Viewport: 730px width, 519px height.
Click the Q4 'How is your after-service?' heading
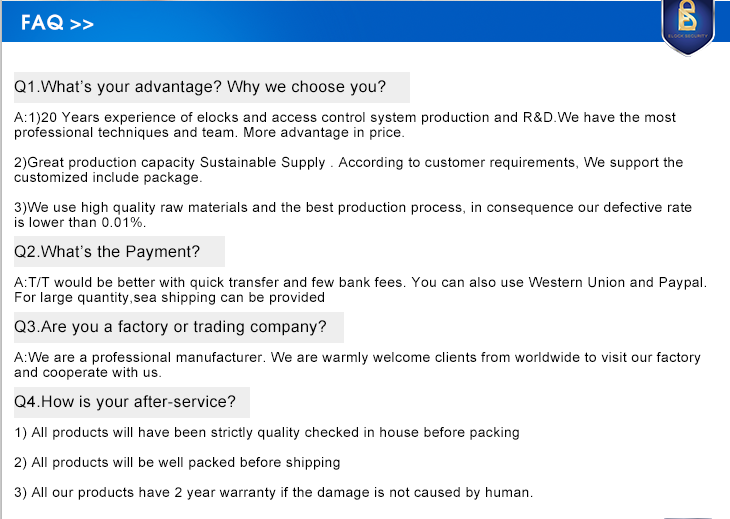click(x=125, y=402)
